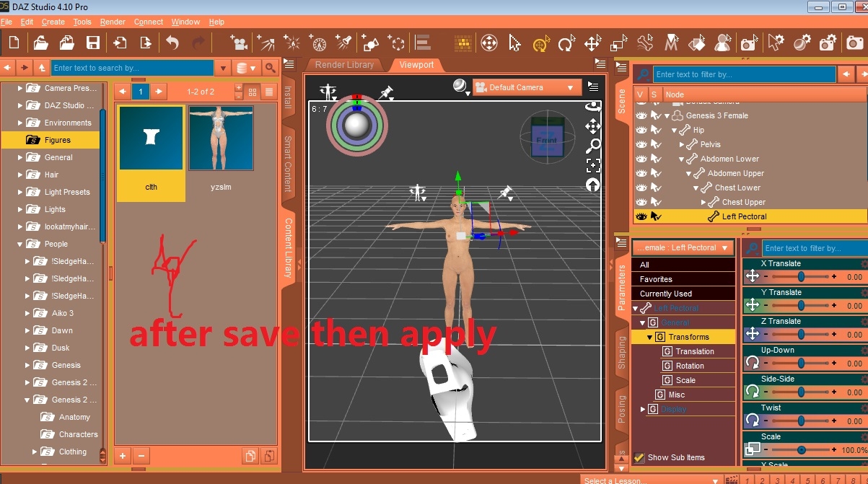868x484 pixels.
Task: Select the Joint Editor bone tool
Action: 645,43
